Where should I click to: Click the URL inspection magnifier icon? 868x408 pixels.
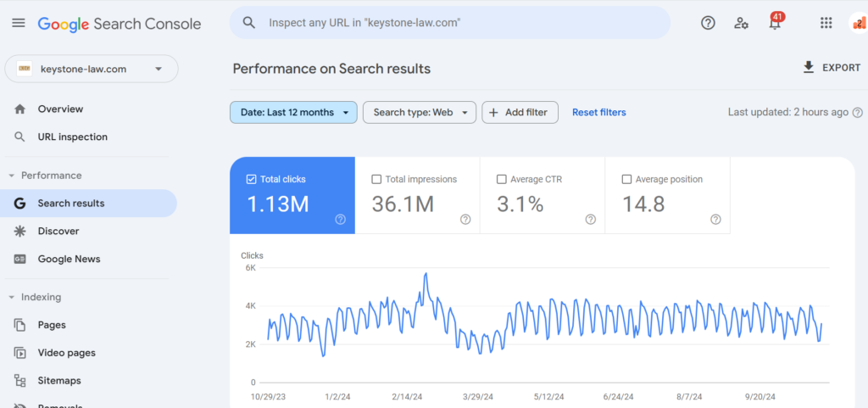pyautogui.click(x=20, y=137)
